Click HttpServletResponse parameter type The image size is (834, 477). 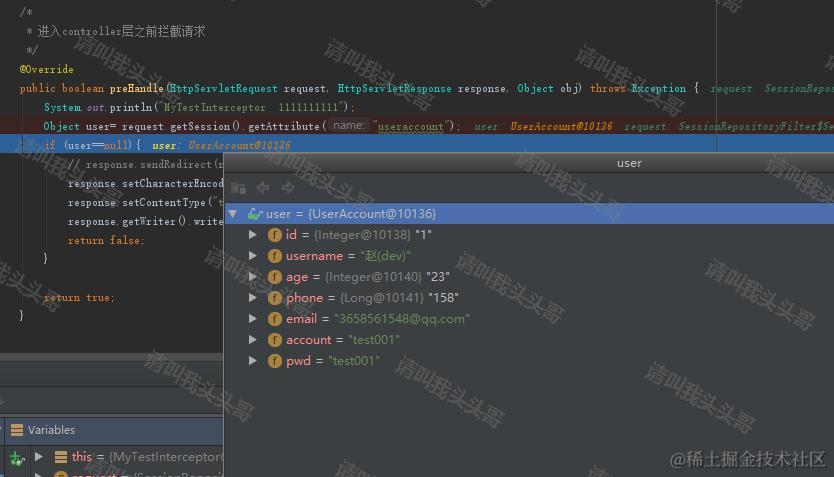pos(394,88)
